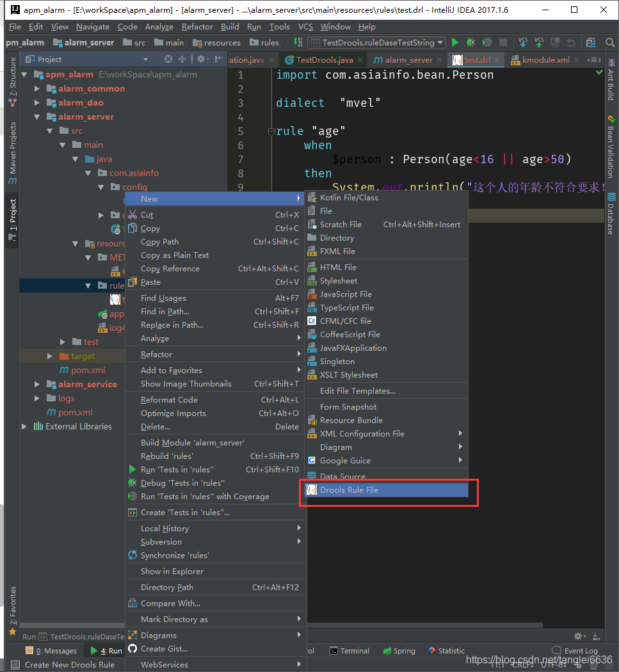Click the VCS history icon
Screen dimensions: 619x672
[x=555, y=42]
